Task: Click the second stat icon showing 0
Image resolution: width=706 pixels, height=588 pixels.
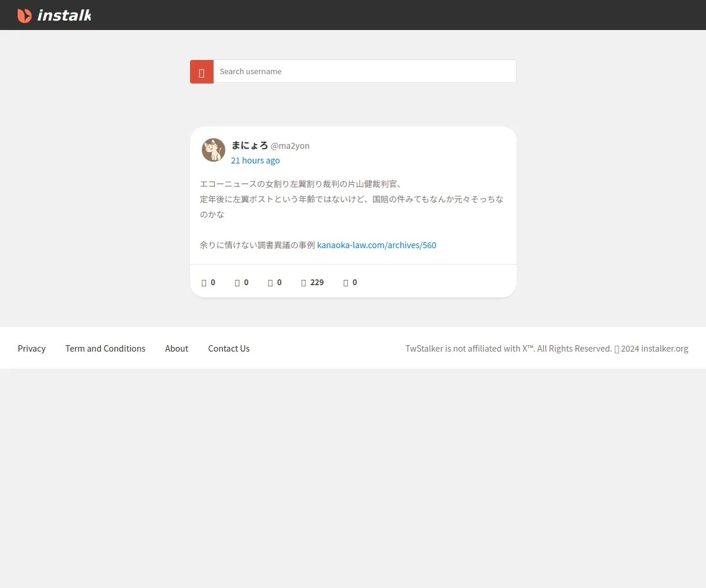Action: pyautogui.click(x=237, y=283)
